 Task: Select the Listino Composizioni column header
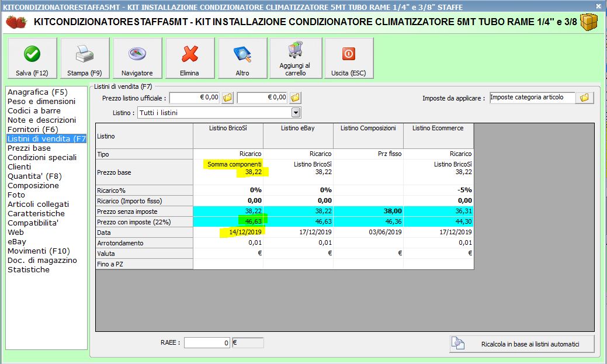[x=368, y=136]
